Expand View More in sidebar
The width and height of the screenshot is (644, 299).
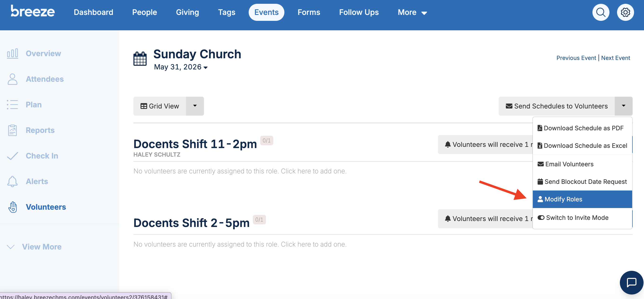click(34, 247)
